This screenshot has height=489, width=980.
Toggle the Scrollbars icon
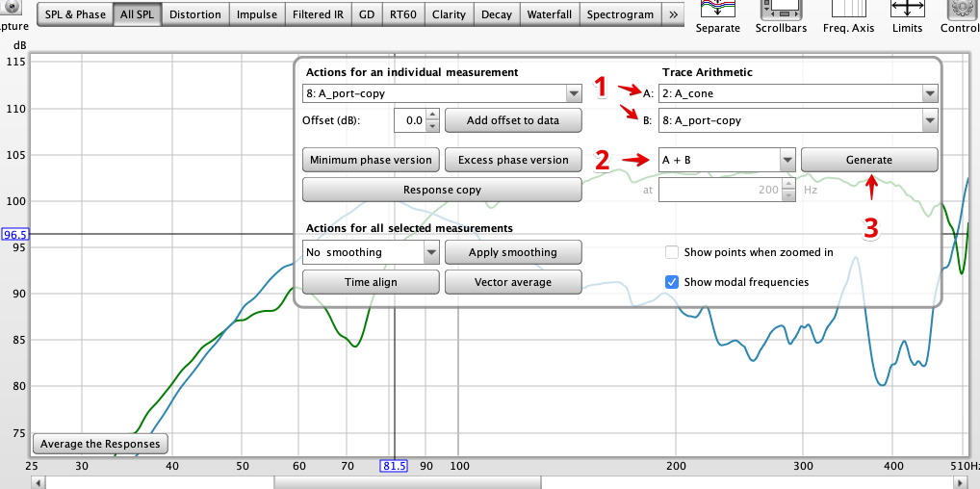point(781,8)
